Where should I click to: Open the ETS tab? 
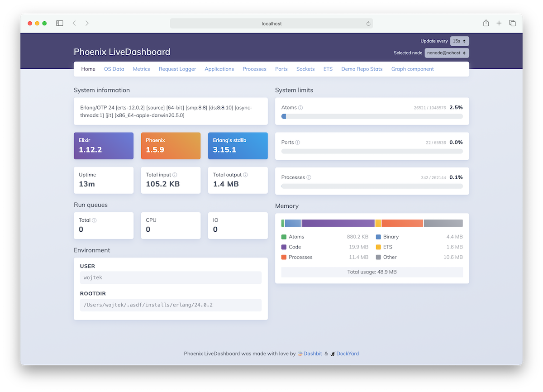click(x=328, y=69)
